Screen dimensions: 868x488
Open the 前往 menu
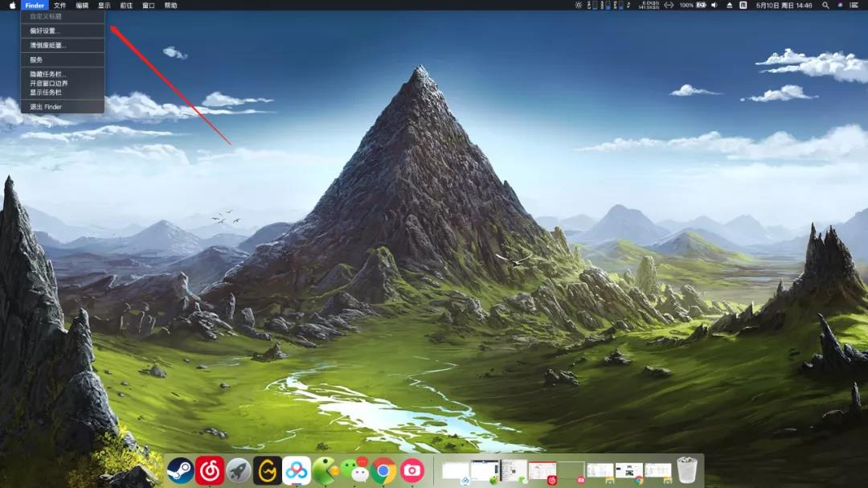point(126,5)
